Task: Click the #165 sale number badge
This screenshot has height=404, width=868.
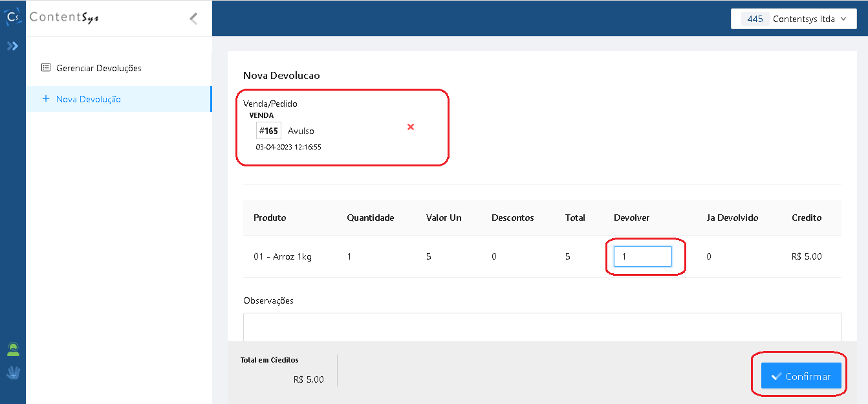Action: pos(268,131)
